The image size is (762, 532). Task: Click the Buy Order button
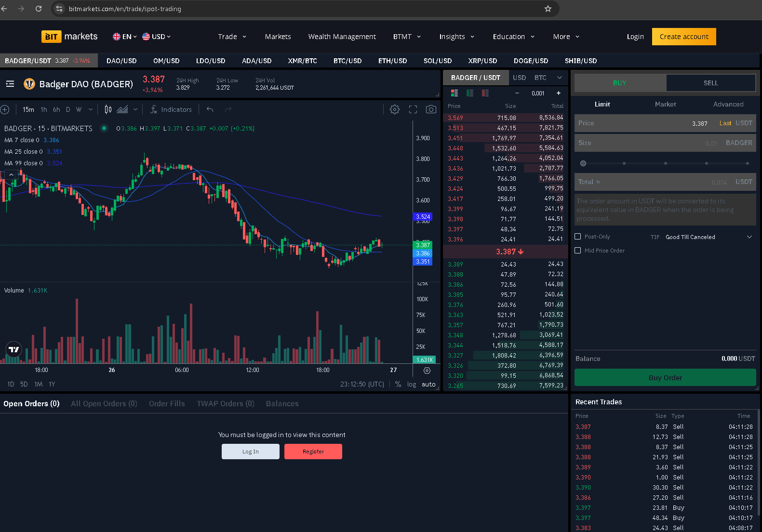point(665,377)
